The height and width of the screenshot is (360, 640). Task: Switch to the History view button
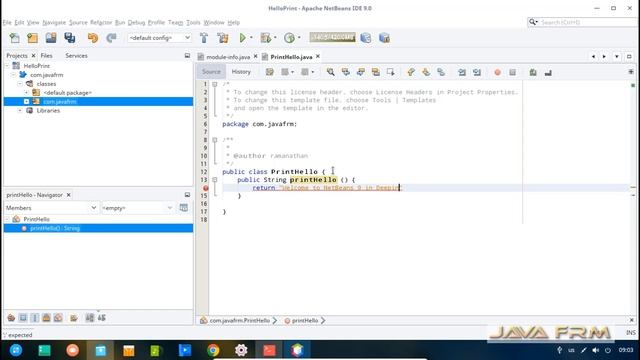click(241, 72)
